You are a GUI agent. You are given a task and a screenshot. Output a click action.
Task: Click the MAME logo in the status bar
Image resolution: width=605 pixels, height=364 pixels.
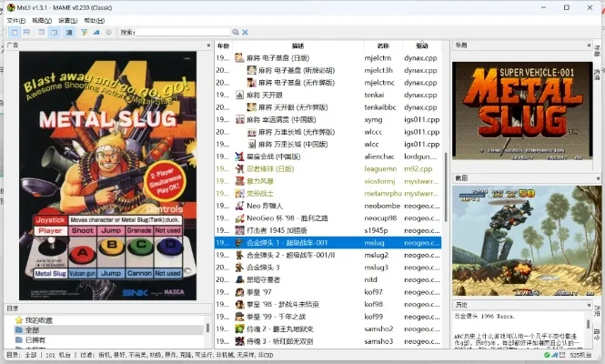tap(554, 355)
